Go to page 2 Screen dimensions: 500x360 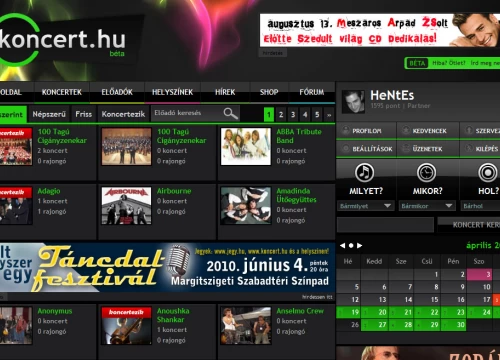click(x=281, y=115)
